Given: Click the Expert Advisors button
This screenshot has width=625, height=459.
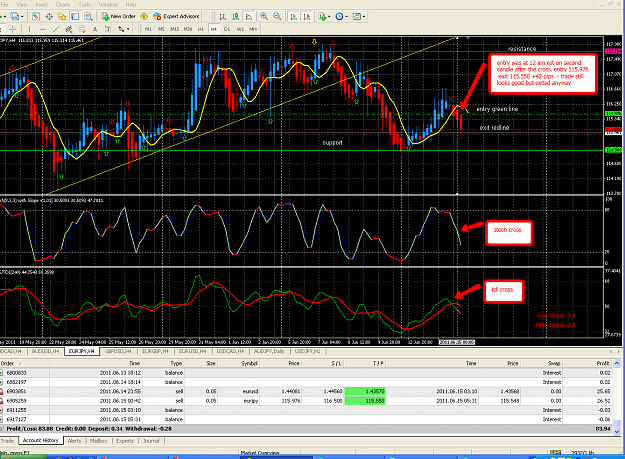Looking at the screenshot, I should point(176,16).
